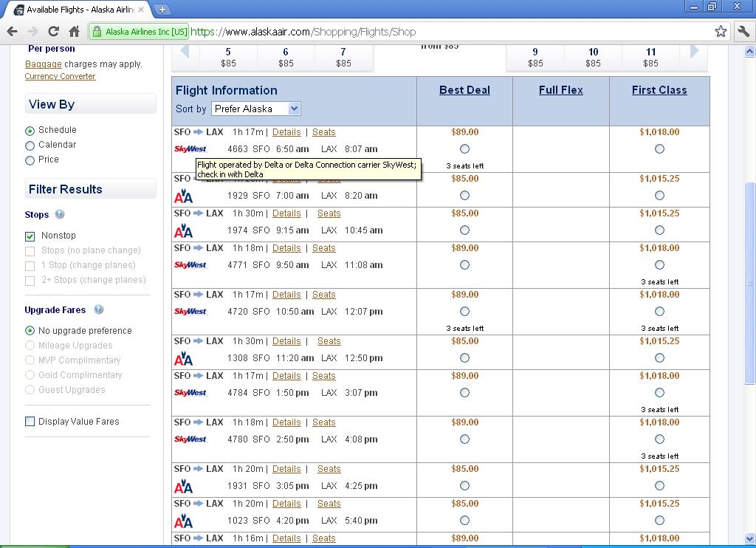Select the date 11 tab at $85
This screenshot has height=548, width=756.
(651, 57)
